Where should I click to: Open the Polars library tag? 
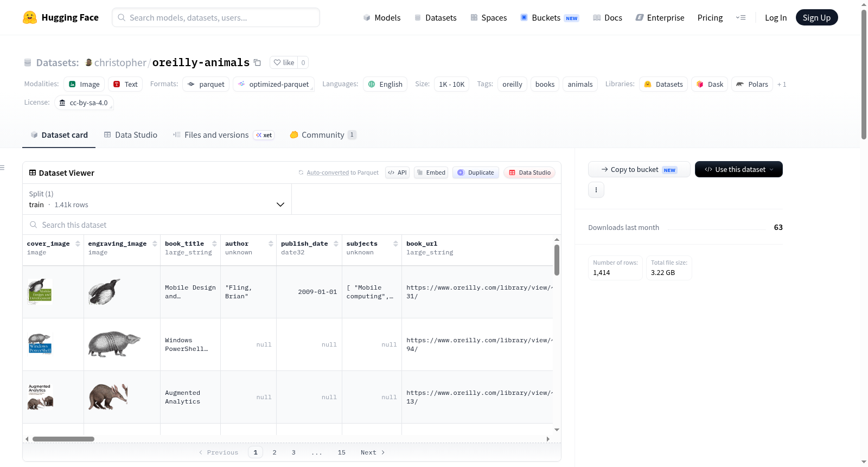[752, 84]
